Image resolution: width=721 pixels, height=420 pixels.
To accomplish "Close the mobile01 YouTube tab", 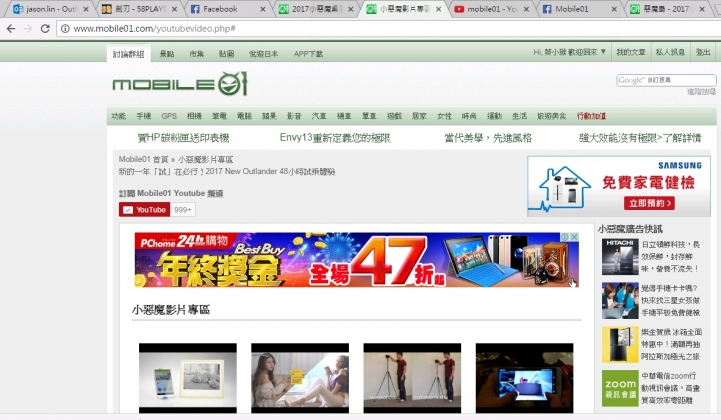I will [526, 9].
